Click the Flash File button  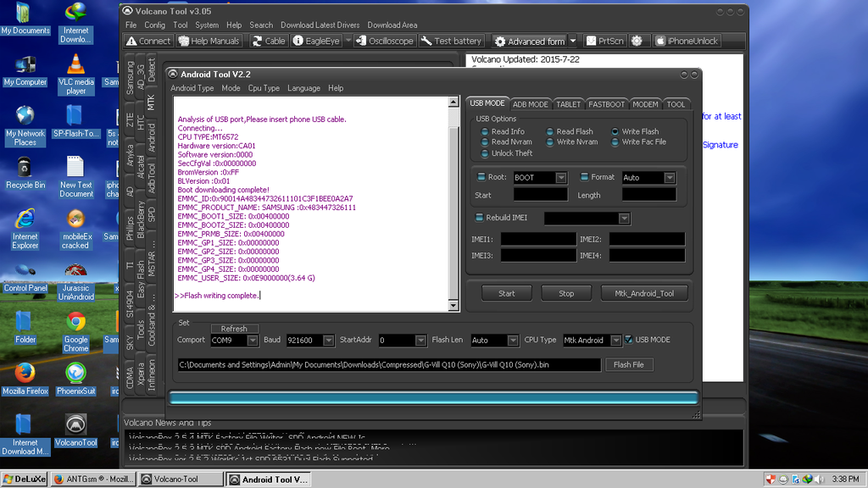[x=628, y=364]
